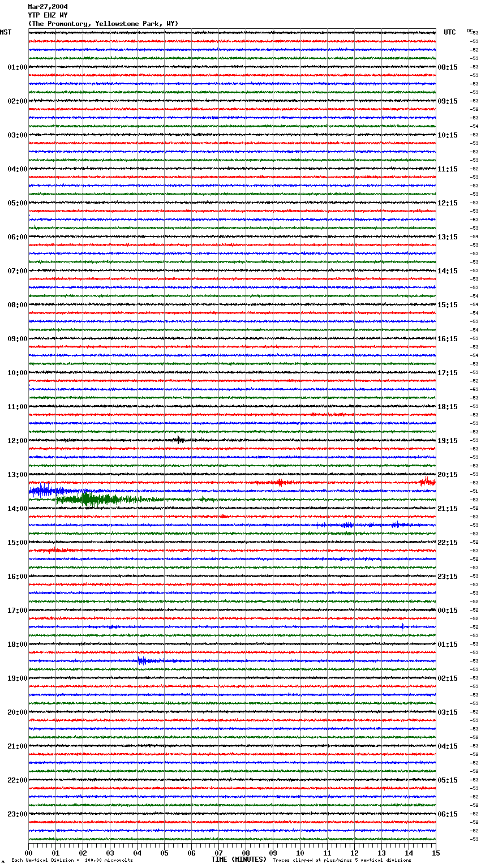Click the 13:00 MST row label

pyautogui.click(x=17, y=475)
